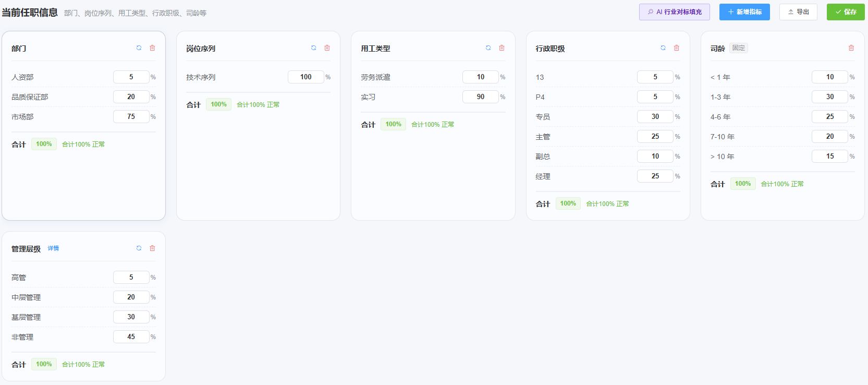The image size is (868, 385).
Task: Click 品质保证部 row label
Action: 30,97
